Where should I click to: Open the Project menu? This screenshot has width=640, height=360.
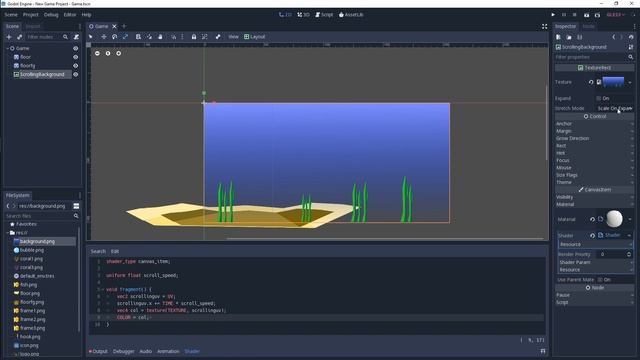[31, 15]
